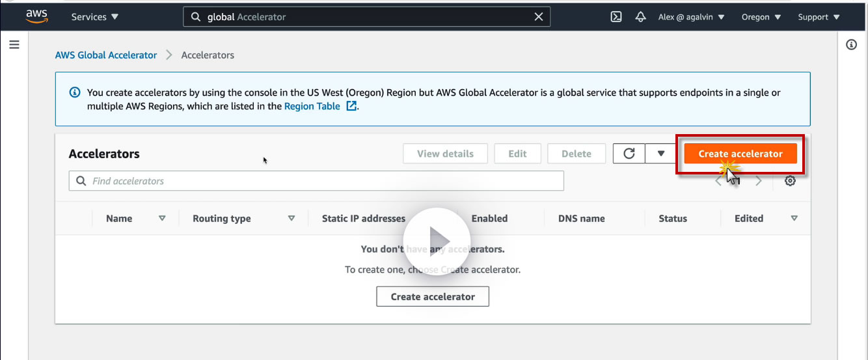
Task: Click the orange Create accelerator button
Action: pos(740,154)
